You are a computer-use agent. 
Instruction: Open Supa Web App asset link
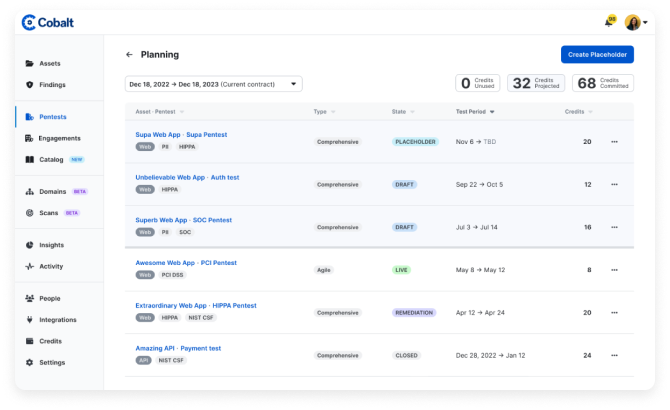158,135
